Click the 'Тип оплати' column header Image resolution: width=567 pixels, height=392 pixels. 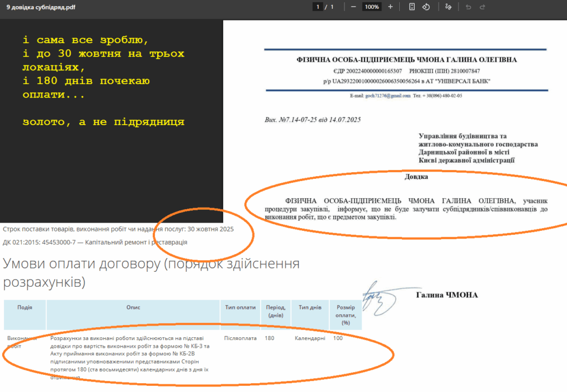point(240,308)
